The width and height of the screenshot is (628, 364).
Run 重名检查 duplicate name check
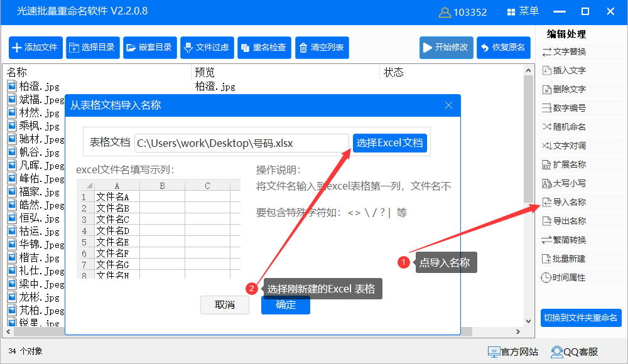click(x=264, y=48)
